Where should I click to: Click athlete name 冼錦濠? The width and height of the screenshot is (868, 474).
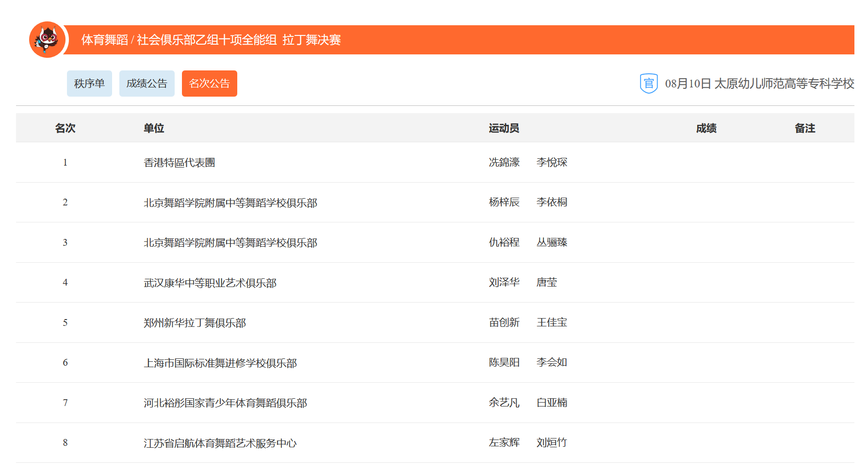click(x=504, y=162)
